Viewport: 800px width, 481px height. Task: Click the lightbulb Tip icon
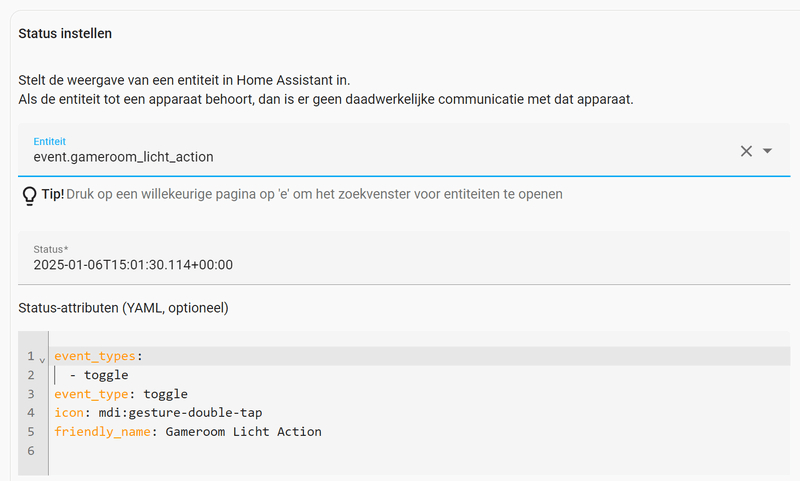pos(29,194)
